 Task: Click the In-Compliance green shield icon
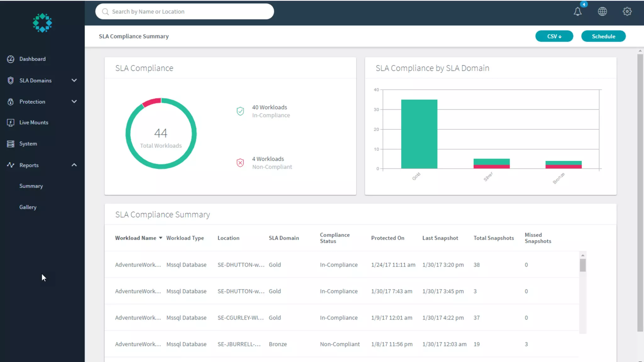[x=240, y=111]
